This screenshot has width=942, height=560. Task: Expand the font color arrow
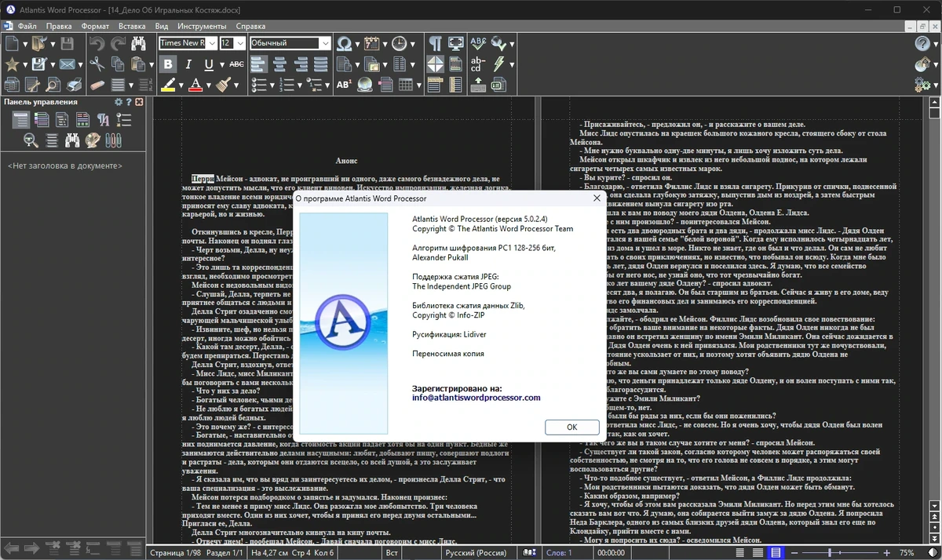(x=208, y=85)
